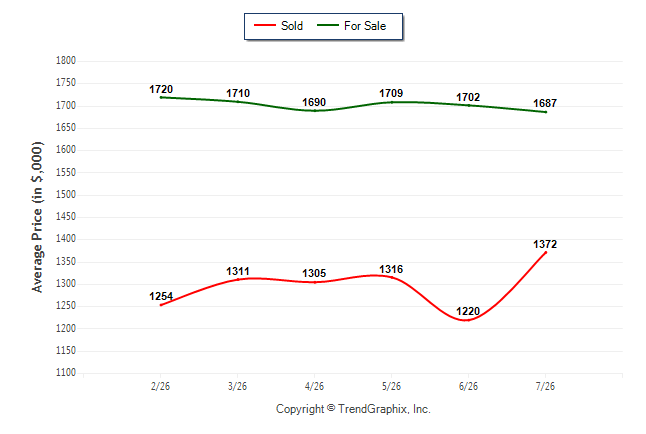Select the 1702 For Sale data point
The width and height of the screenshot is (646, 434).
click(x=469, y=105)
